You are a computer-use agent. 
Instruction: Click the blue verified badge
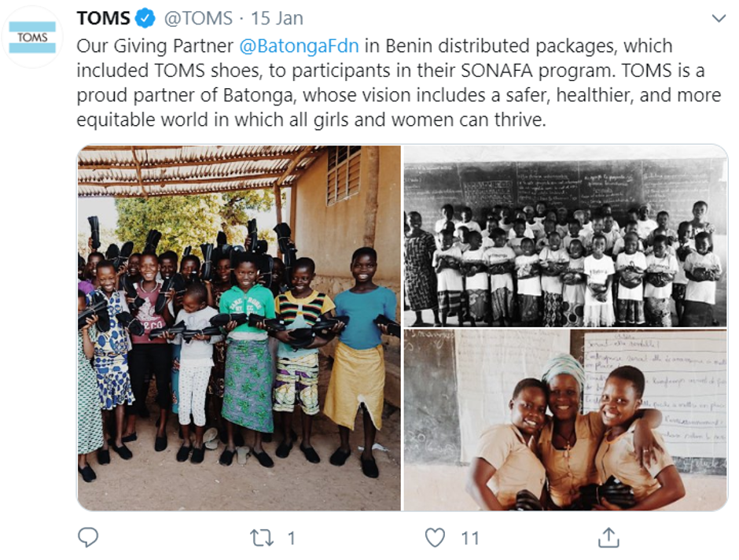click(x=145, y=18)
